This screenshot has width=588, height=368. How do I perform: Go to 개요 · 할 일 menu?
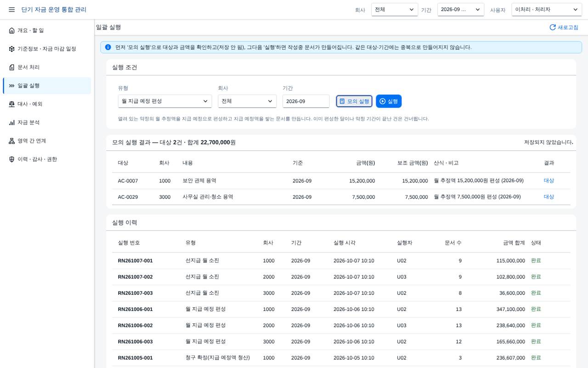tap(47, 30)
